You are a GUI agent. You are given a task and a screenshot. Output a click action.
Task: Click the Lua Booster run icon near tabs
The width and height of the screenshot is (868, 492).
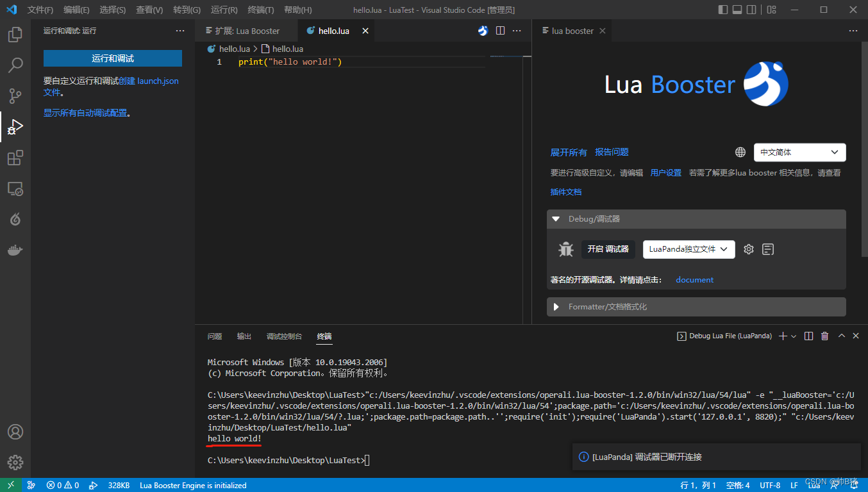[482, 30]
